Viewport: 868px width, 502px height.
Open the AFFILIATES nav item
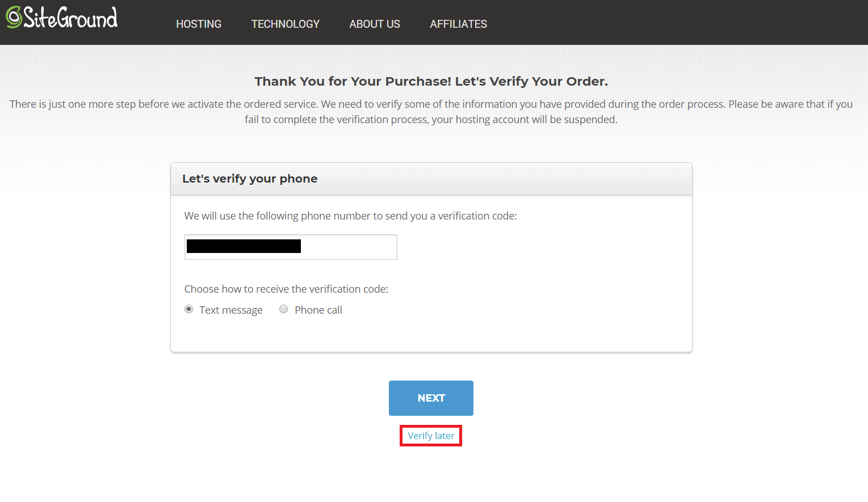click(459, 24)
